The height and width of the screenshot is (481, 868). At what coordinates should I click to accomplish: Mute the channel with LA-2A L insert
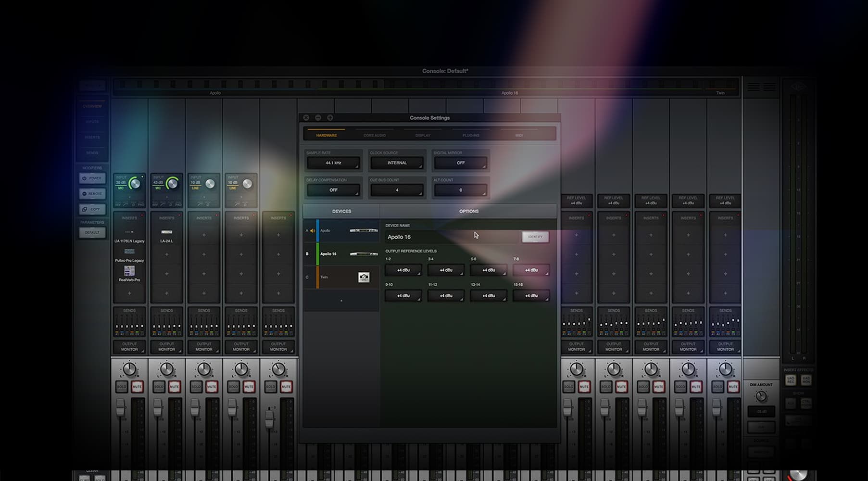(x=174, y=387)
